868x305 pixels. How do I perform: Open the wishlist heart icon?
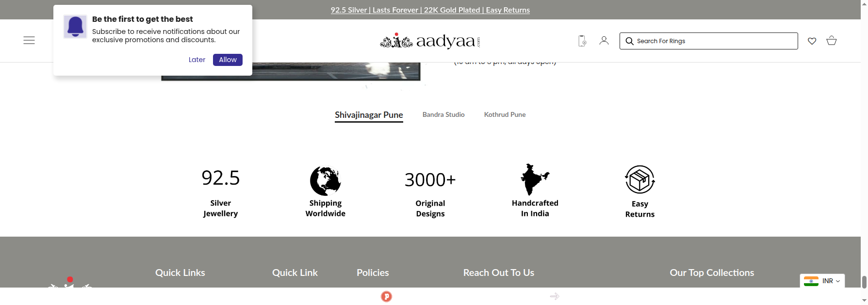pos(812,41)
